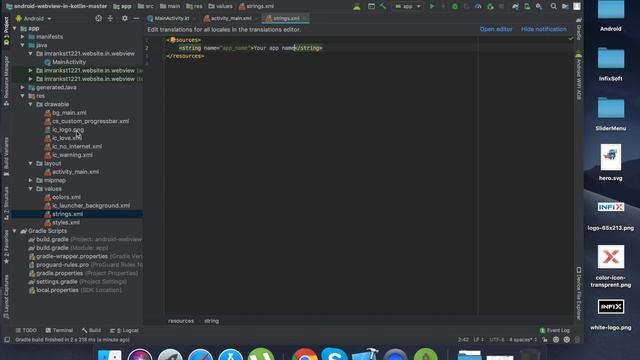Viewport: 640px width, 360px height.
Task: Click the UTF-8 encoding in status bar
Action: click(497, 340)
